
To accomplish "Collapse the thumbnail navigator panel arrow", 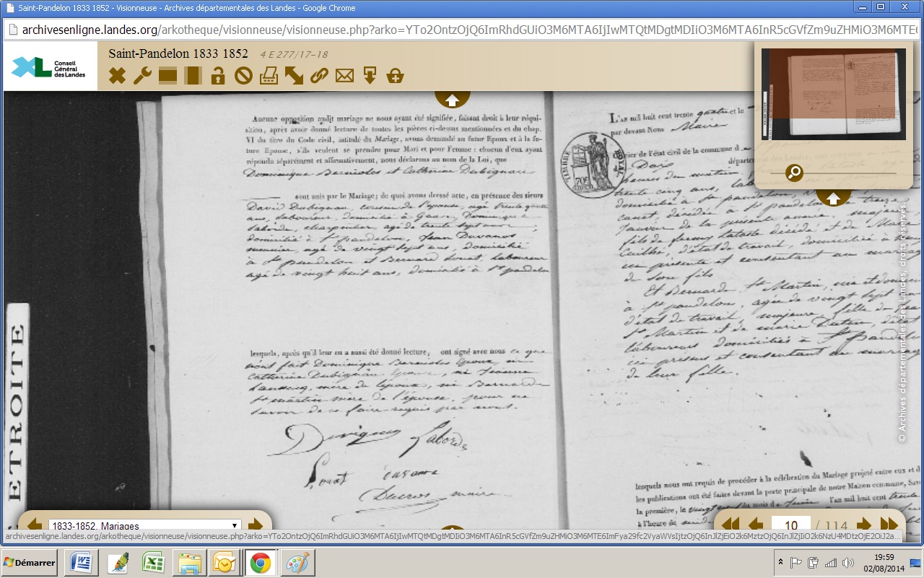I will pyautogui.click(x=833, y=198).
